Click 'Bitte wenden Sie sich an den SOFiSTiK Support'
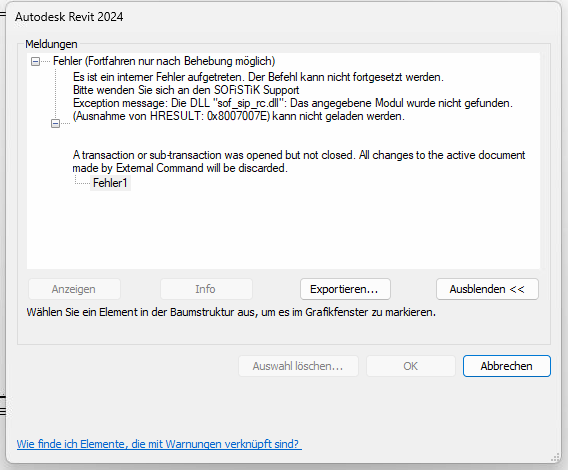 [186, 90]
